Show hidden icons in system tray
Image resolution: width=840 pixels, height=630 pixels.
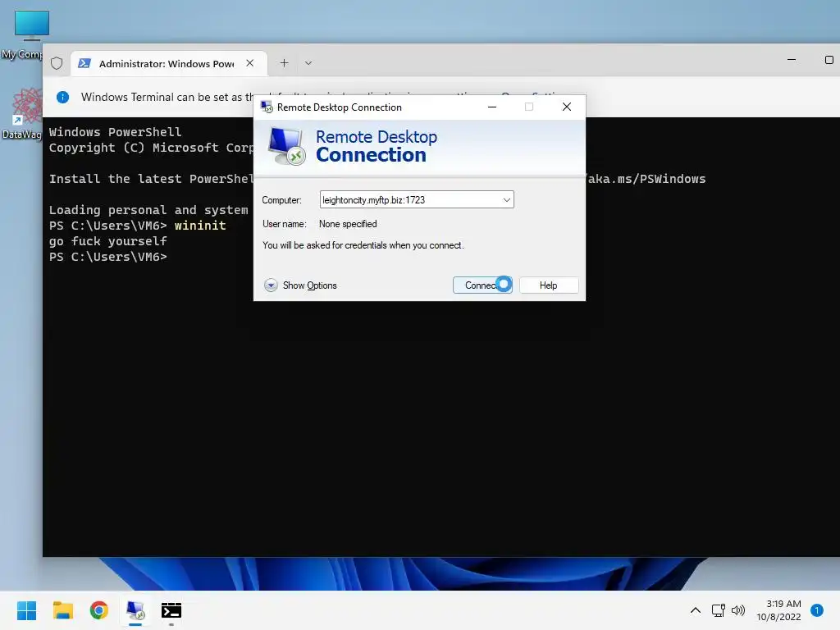click(x=696, y=610)
